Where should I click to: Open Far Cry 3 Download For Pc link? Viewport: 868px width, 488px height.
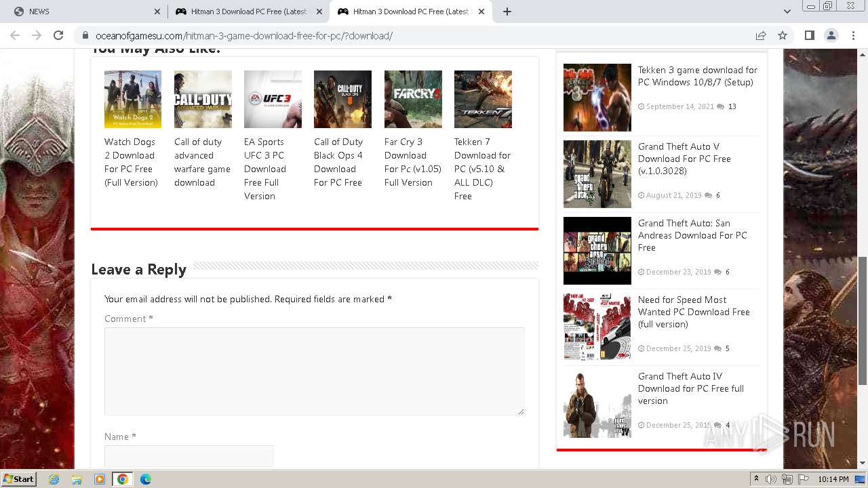[413, 162]
